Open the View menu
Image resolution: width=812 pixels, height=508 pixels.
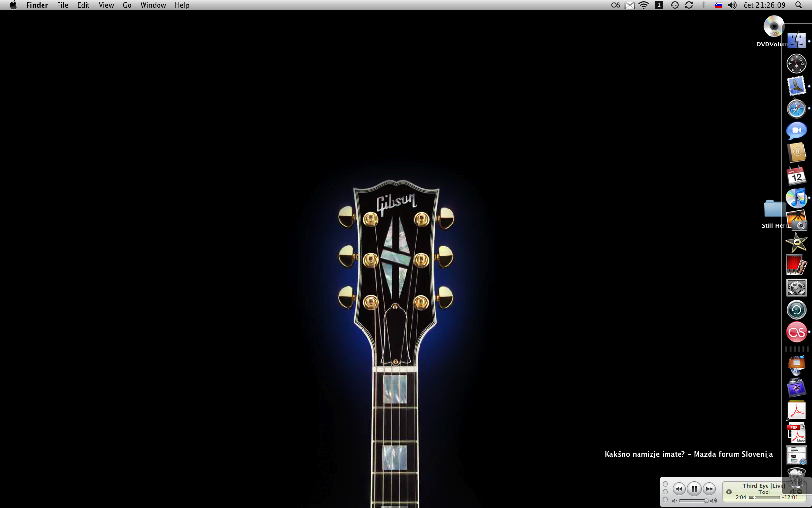(x=106, y=5)
